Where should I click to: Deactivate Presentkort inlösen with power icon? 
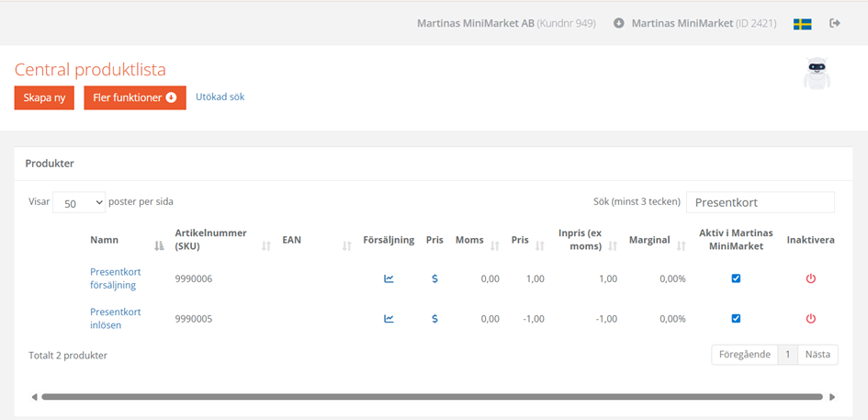[x=810, y=319]
